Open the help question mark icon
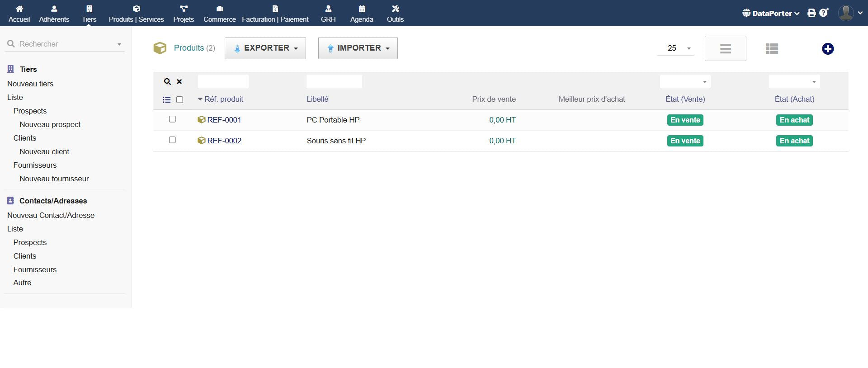Viewport: 868px width, 368px height. point(824,13)
